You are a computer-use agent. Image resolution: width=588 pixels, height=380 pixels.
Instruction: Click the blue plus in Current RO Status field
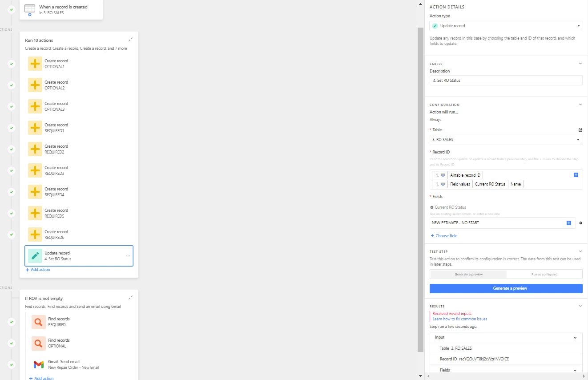(569, 223)
